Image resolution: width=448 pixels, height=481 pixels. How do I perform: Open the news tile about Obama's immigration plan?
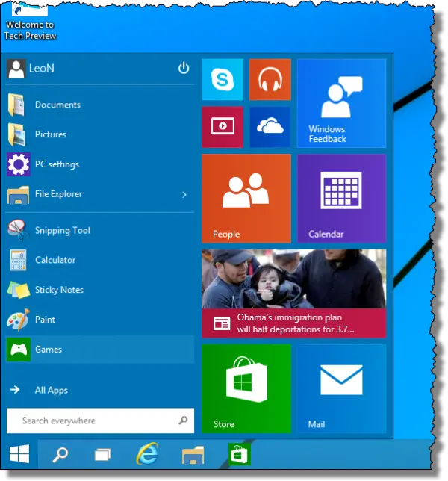[x=293, y=294]
